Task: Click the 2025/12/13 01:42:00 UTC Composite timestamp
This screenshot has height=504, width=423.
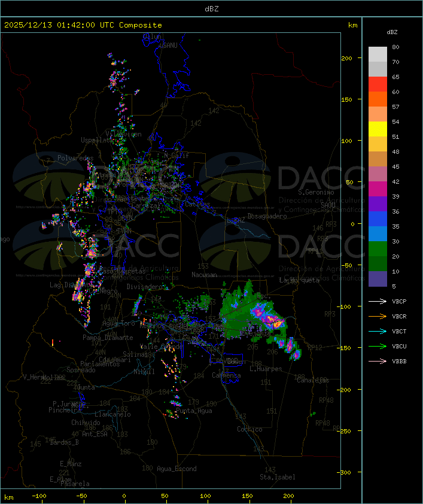Action: pyautogui.click(x=83, y=25)
